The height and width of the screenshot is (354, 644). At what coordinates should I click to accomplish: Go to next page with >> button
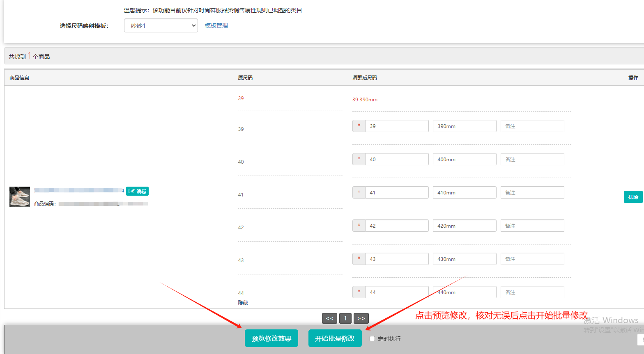coord(361,318)
